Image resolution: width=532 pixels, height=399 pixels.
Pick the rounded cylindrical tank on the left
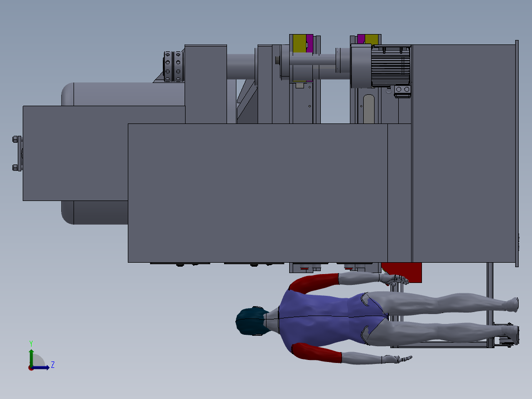coord(122,94)
